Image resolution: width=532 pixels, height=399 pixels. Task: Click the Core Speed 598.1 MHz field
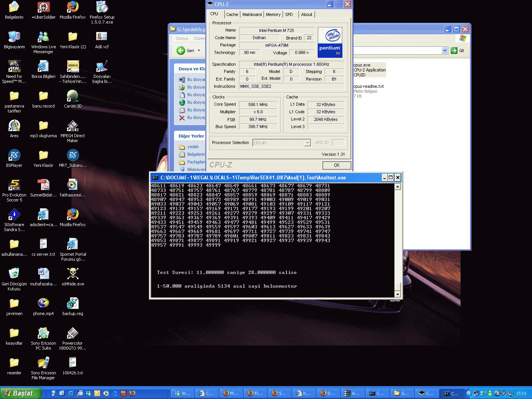pyautogui.click(x=258, y=104)
